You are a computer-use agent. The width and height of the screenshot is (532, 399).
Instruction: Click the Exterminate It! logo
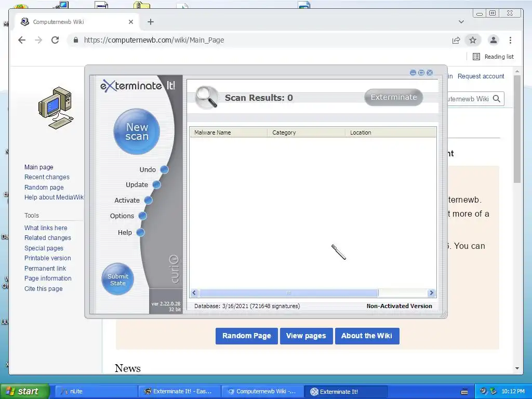point(138,86)
